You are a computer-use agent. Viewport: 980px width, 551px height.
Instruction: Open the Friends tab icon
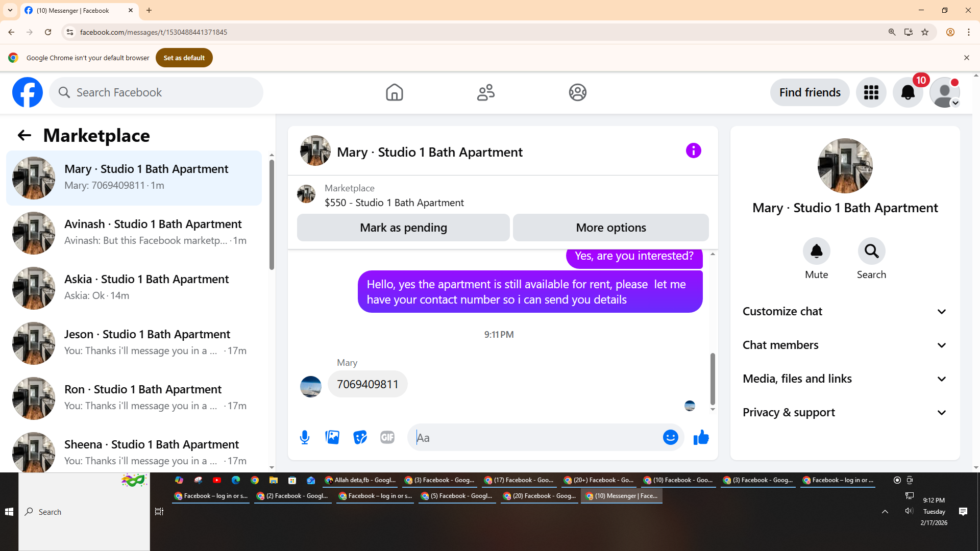485,92
